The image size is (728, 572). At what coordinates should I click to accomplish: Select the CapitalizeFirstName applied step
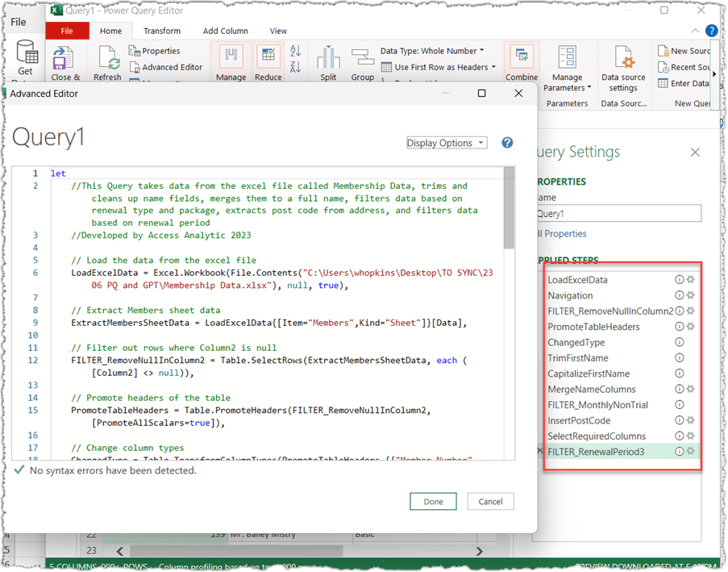pos(589,374)
